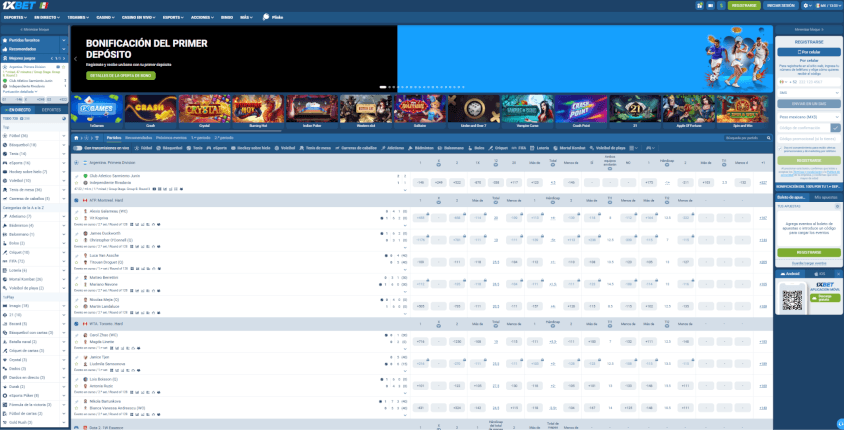This screenshot has width=844, height=430.
Task: Click the 'Por celular' registration button
Action: pyautogui.click(x=809, y=52)
